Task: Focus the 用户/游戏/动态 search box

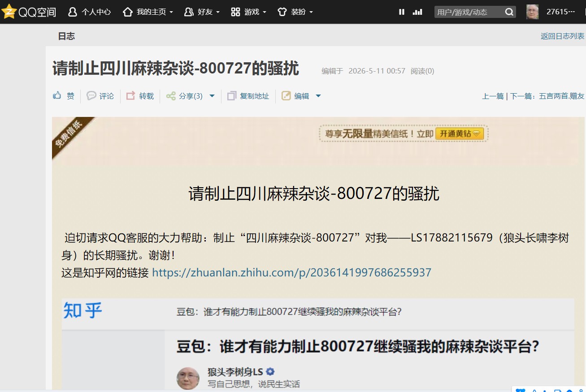Action: point(469,12)
